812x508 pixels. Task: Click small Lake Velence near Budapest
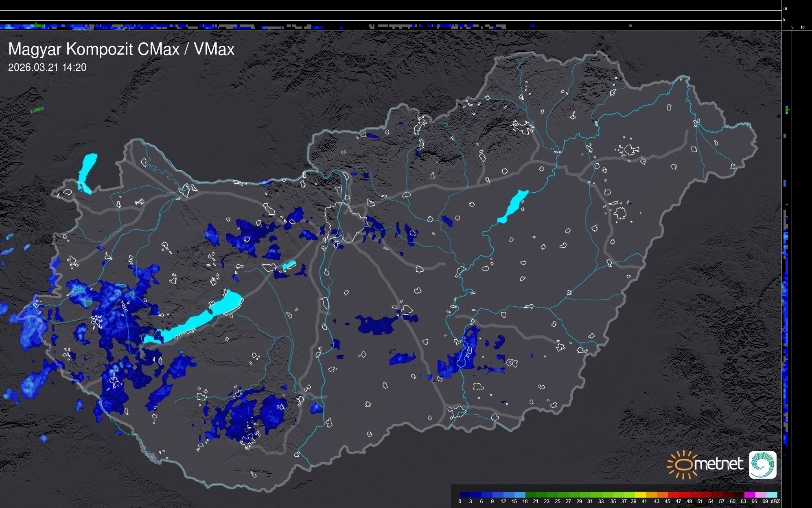(289, 265)
